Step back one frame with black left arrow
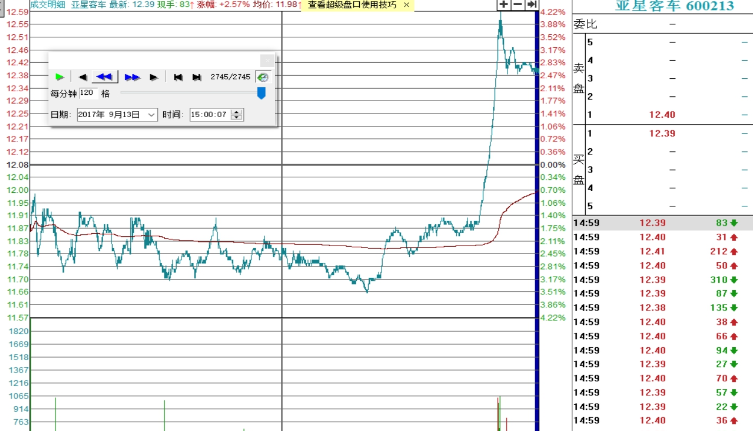Viewport: 753px width, 431px height. pyautogui.click(x=82, y=77)
